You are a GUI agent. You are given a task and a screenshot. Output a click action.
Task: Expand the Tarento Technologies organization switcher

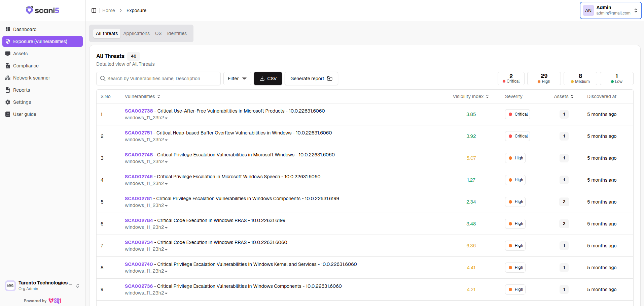42,285
